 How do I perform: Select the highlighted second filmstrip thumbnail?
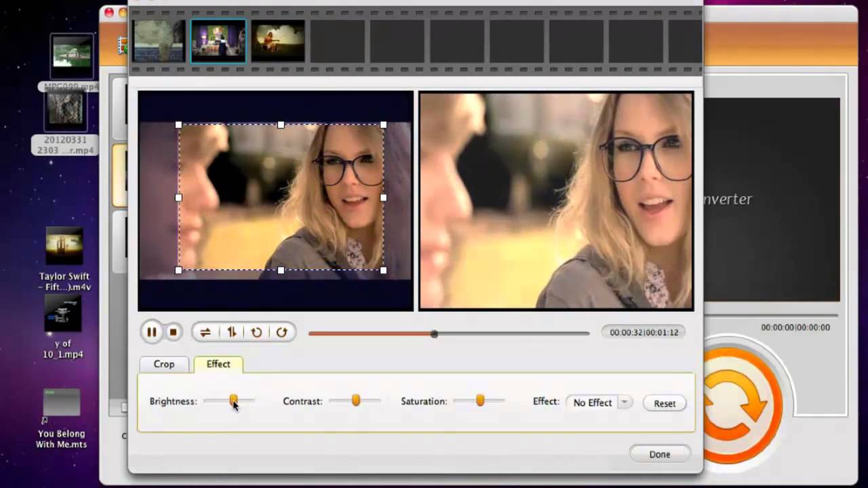218,41
